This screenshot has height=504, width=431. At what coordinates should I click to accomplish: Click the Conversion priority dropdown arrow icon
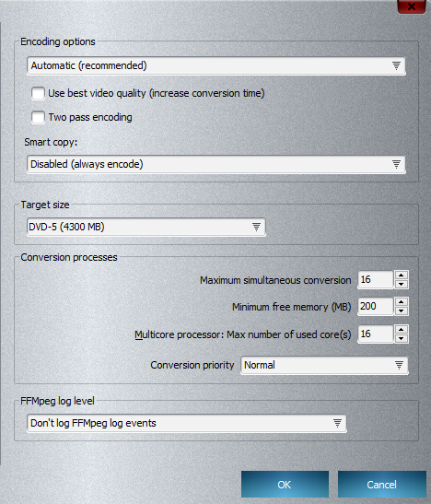399,365
